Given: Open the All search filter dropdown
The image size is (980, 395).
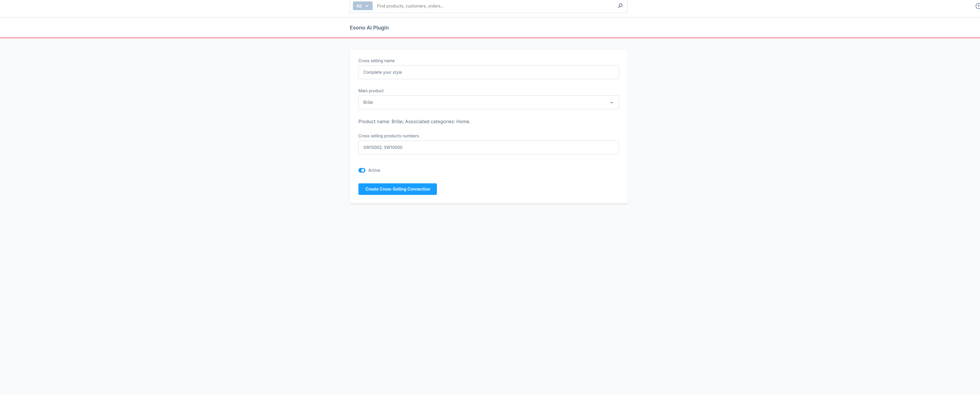Looking at the screenshot, I should [362, 6].
